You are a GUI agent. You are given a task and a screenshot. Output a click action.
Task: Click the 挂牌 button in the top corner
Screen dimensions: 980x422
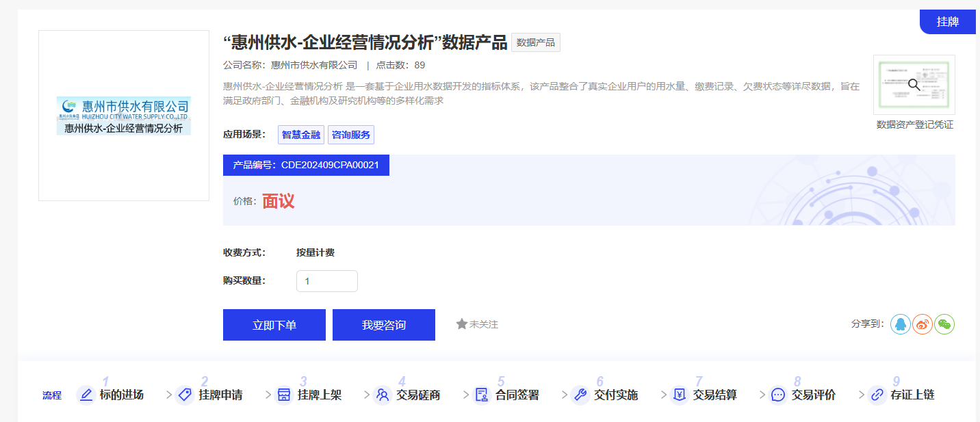[947, 21]
